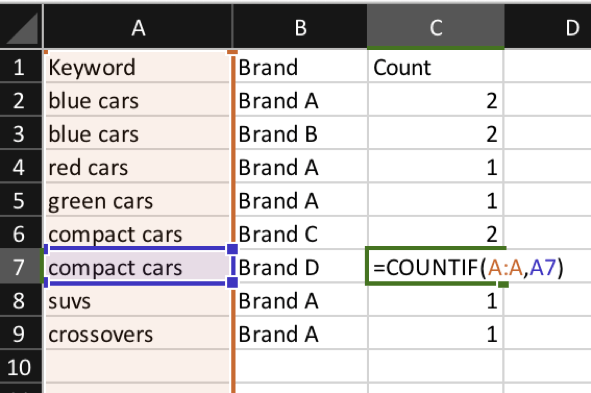591x393 pixels.
Task: Click 'blue cars' in row 3
Action: pos(138,134)
